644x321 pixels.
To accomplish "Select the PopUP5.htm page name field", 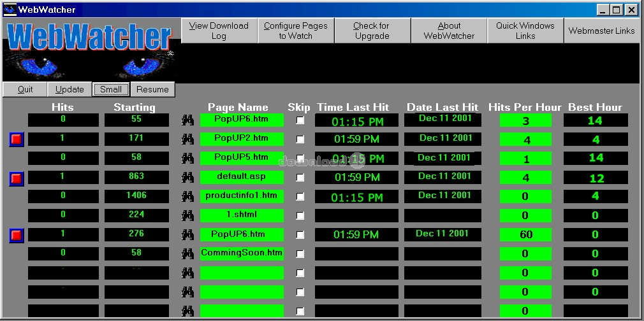I will (242, 157).
